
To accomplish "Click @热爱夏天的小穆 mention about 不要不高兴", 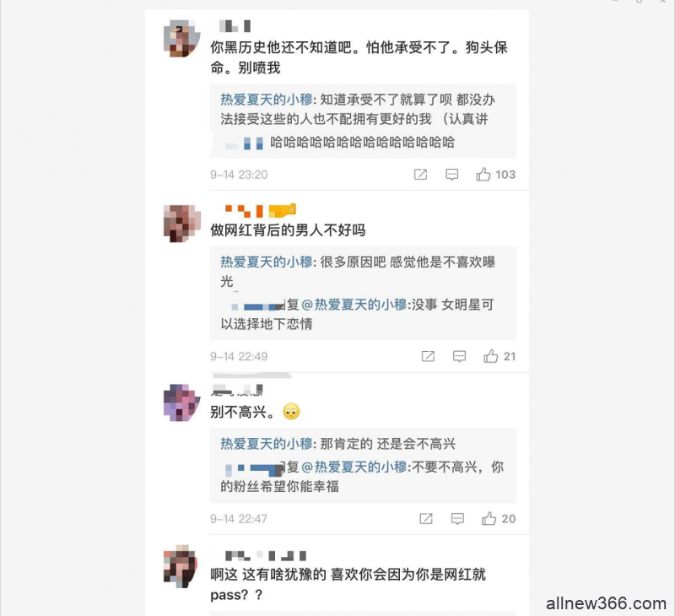I will pos(354,467).
